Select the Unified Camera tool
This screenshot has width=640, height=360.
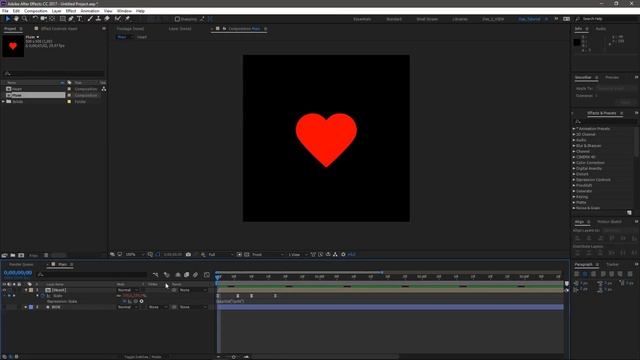coord(44,19)
